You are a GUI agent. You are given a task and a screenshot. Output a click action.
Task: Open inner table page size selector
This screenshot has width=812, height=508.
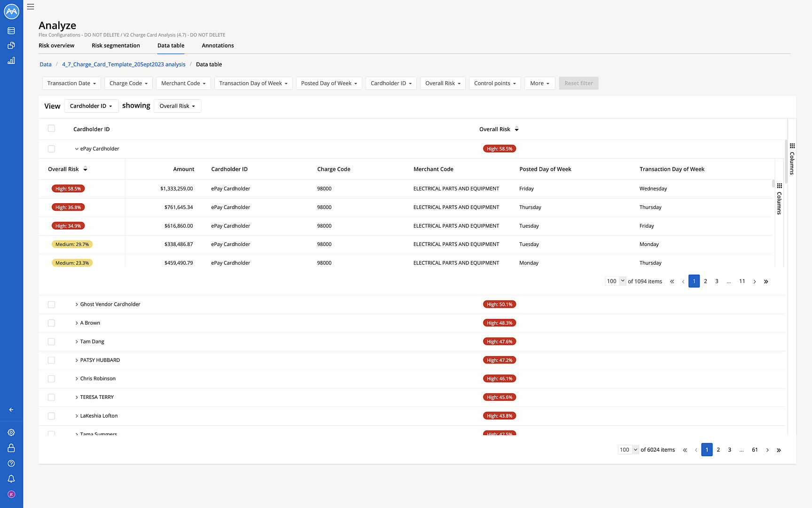(616, 281)
